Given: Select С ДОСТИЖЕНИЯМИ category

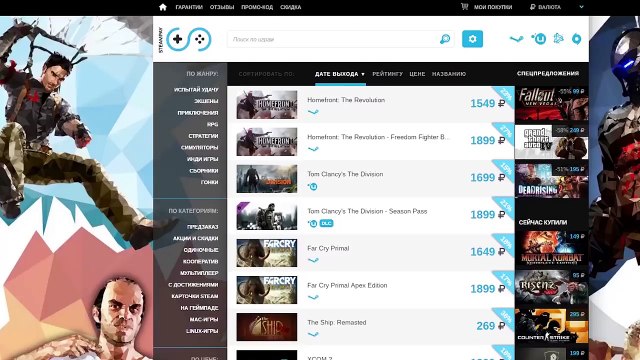Looking at the screenshot, I should pyautogui.click(x=193, y=284).
